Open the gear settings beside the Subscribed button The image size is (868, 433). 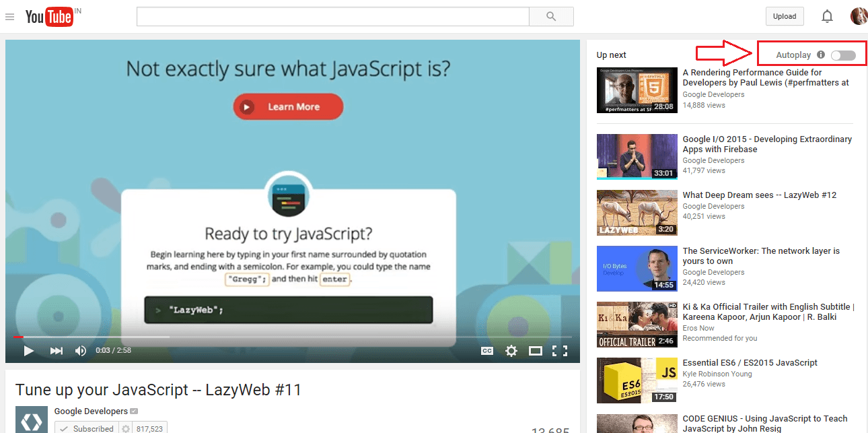125,428
